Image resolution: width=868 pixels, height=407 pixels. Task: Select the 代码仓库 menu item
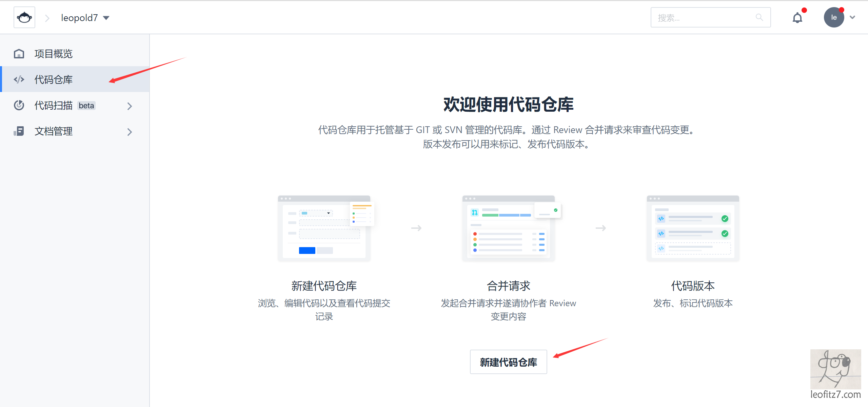pyautogui.click(x=54, y=79)
